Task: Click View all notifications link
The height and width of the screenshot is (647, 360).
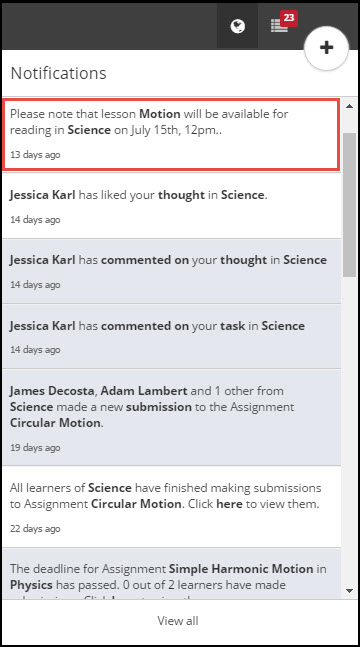Action: tap(178, 621)
